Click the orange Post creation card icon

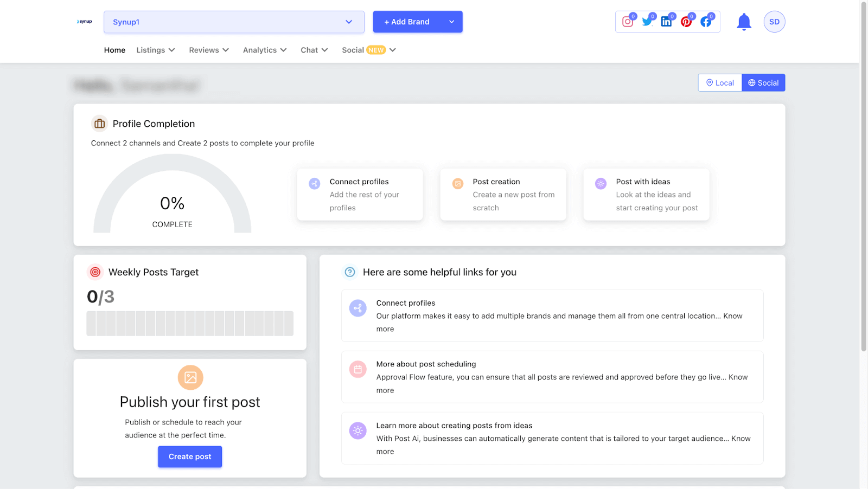click(x=458, y=184)
